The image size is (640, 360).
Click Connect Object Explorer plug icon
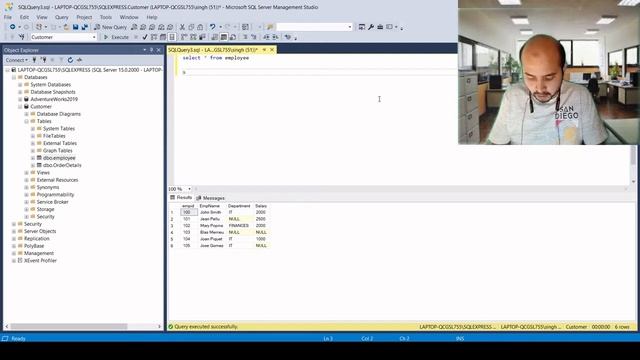pyautogui.click(x=34, y=60)
